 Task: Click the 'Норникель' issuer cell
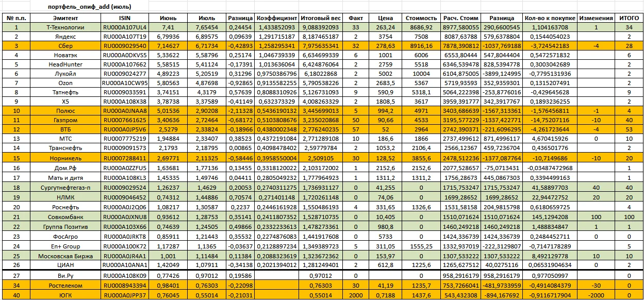click(65, 159)
